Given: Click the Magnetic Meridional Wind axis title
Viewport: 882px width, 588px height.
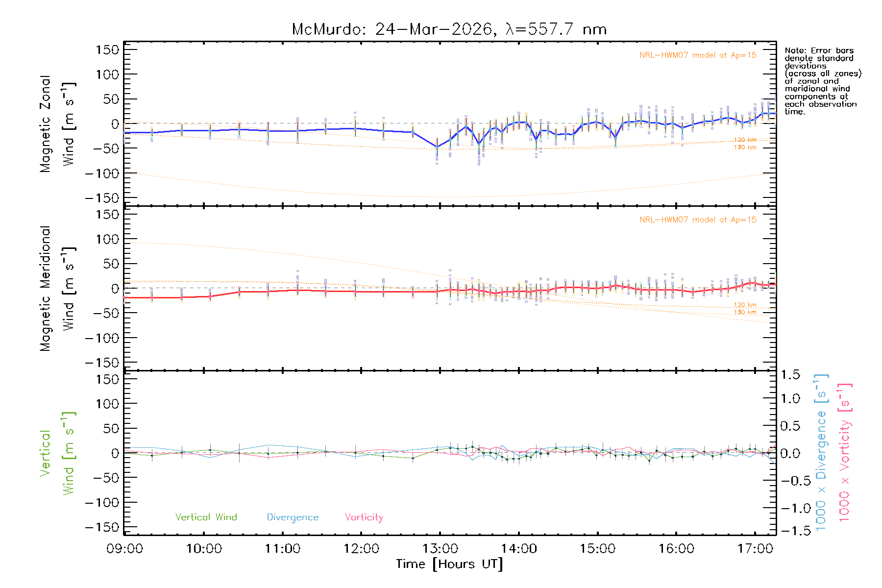Looking at the screenshot, I should coord(57,289).
